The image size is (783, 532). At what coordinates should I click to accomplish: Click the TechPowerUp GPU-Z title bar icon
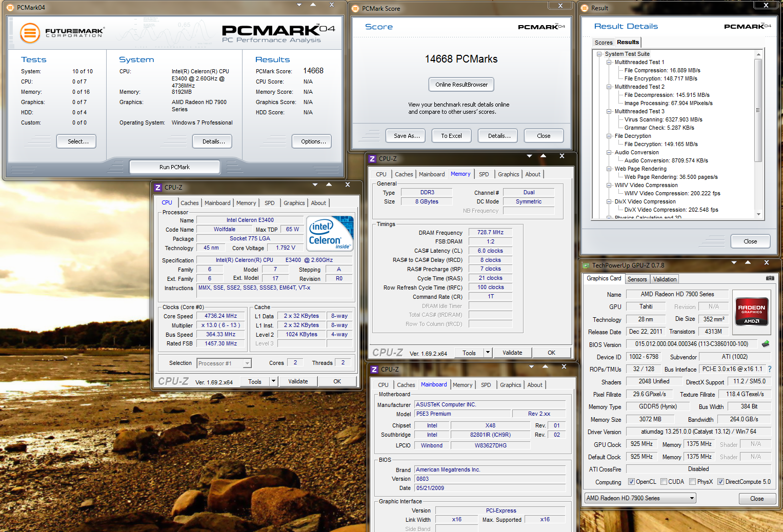coord(586,265)
